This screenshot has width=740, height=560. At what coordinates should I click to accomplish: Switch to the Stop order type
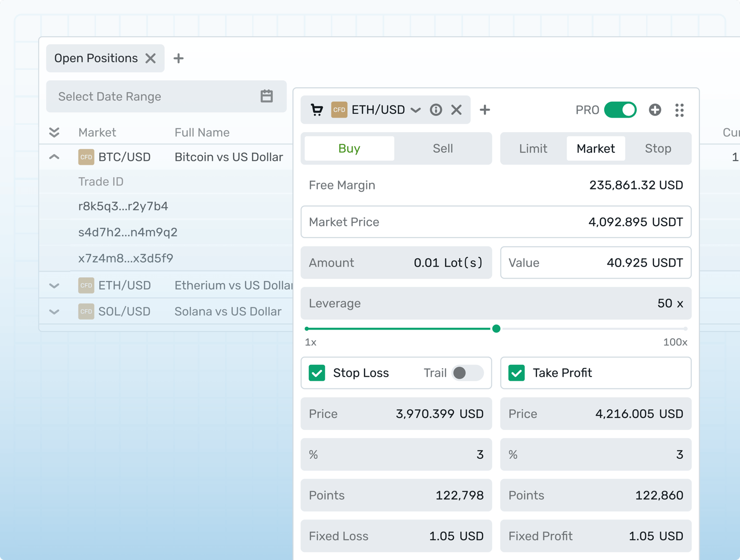point(658,148)
